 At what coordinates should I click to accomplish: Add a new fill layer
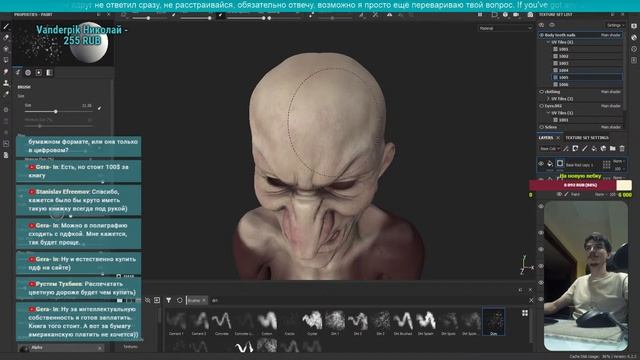click(x=594, y=149)
